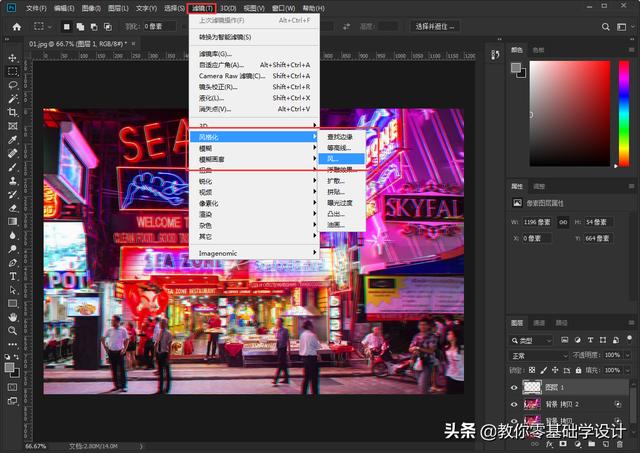
Task: Open the fill 100% dropdown arrow
Action: coord(628,370)
